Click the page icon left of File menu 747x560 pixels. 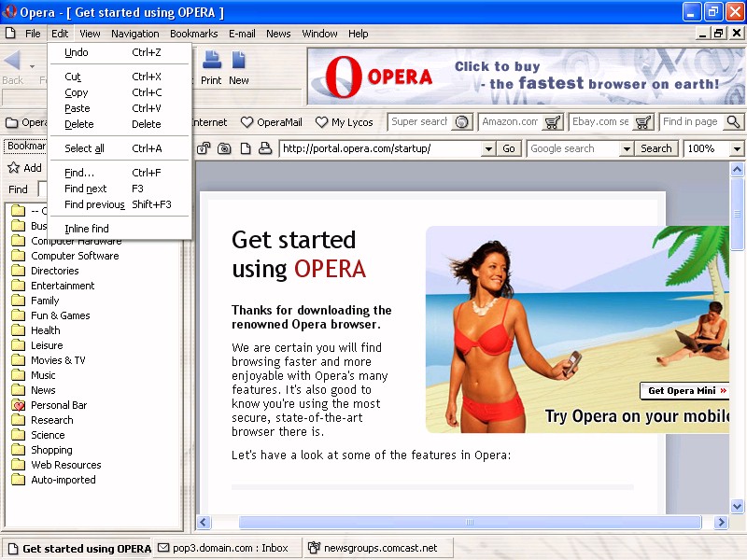pyautogui.click(x=10, y=34)
